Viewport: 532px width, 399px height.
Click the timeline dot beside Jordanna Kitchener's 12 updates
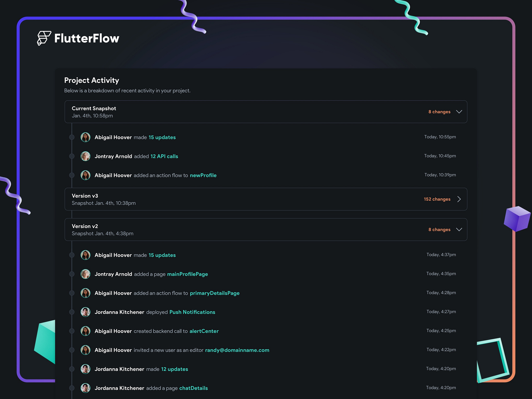pyautogui.click(x=72, y=369)
